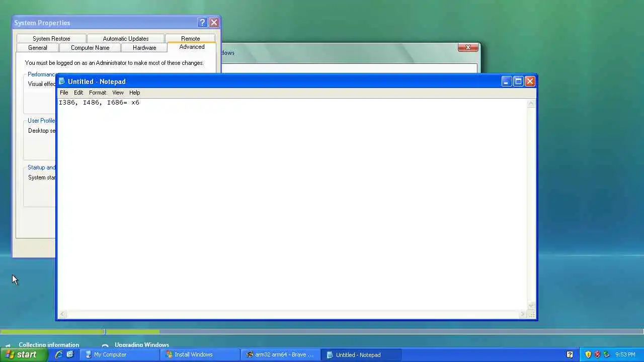Click the Notepad horizontal scroll left arrow
Viewport: 644px width, 362px height.
(62, 314)
